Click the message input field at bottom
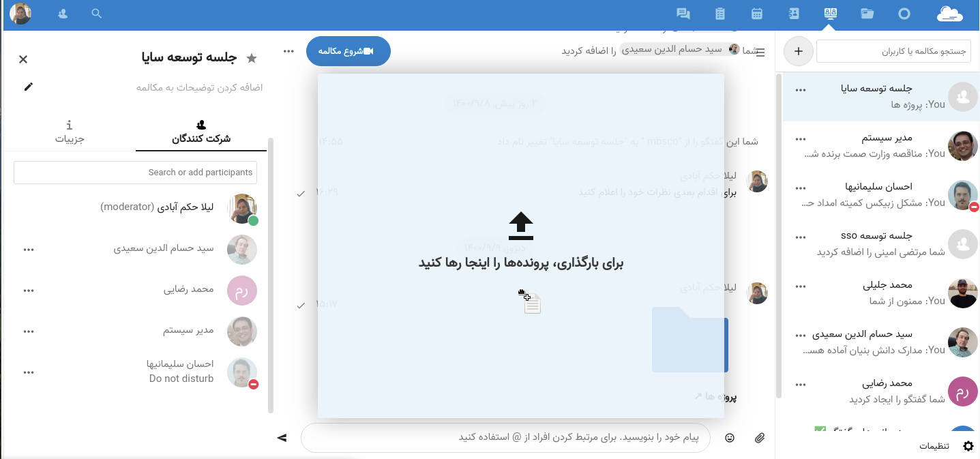The height and width of the screenshot is (459, 980). pos(505,438)
